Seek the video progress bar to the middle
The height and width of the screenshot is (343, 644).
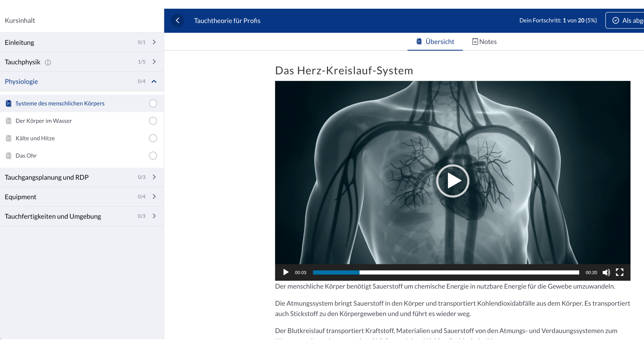point(446,272)
